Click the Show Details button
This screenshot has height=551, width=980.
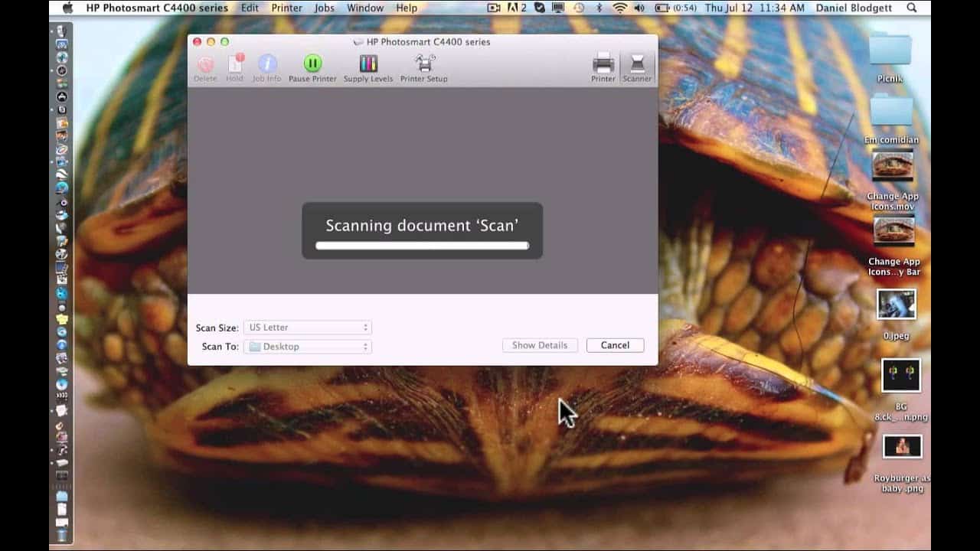[540, 345]
